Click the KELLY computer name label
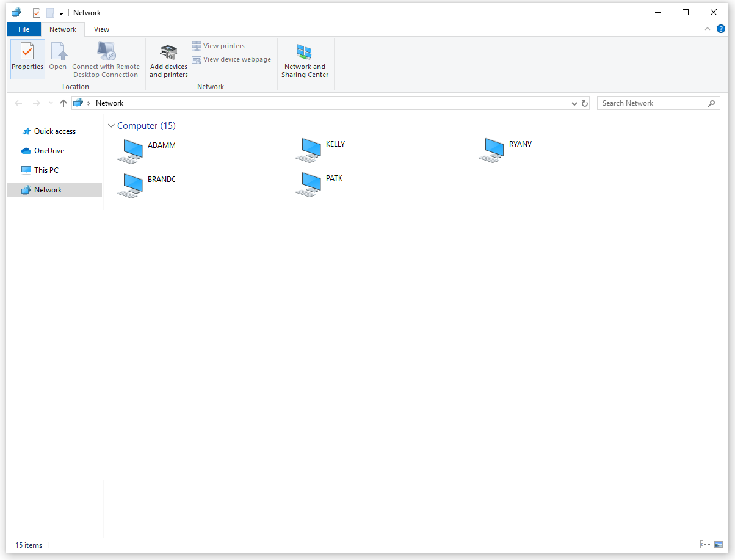The image size is (735, 560). pyautogui.click(x=336, y=144)
